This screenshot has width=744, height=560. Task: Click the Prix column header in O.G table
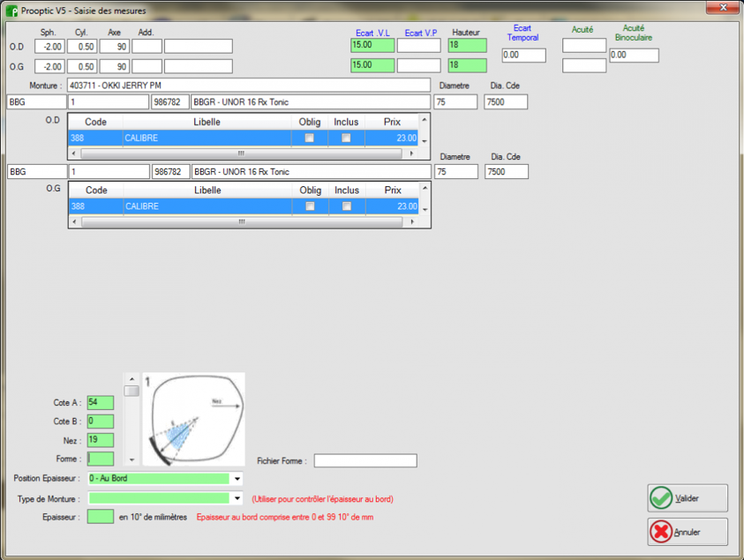coord(393,190)
